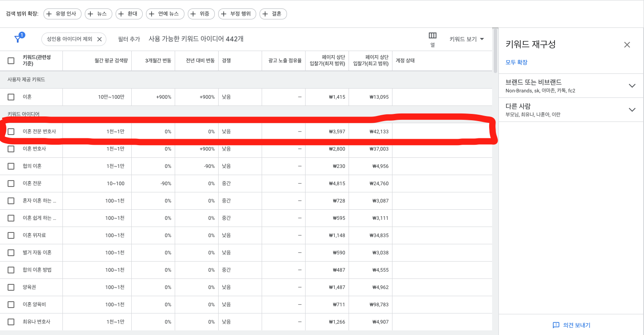Check the 합의 이혼 방법 checkbox
Viewport: 644px width, 335px height.
11,270
